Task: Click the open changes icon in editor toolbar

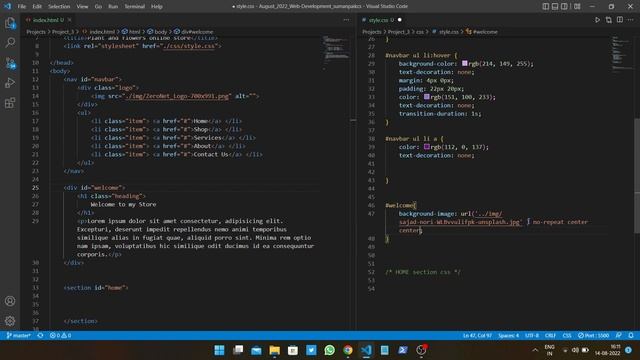Action: [x=609, y=20]
